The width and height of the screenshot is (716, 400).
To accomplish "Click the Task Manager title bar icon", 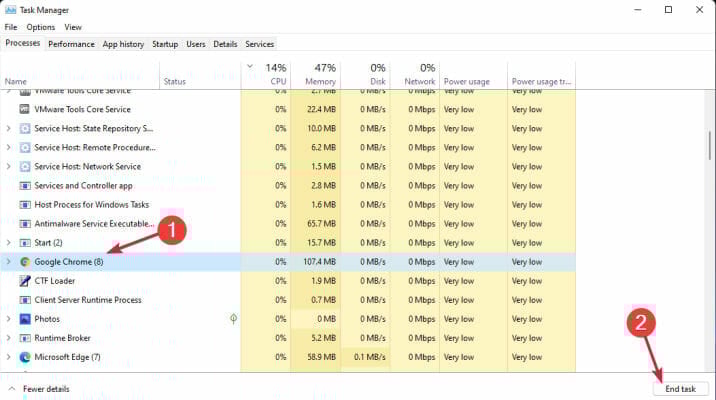I will point(10,10).
